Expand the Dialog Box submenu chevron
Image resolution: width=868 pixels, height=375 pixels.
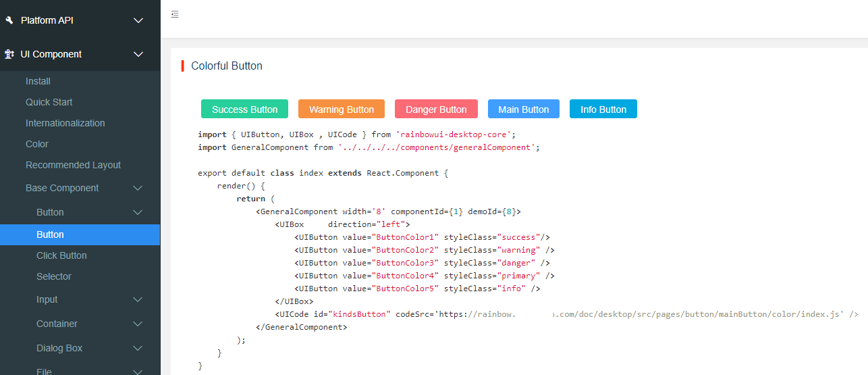point(138,348)
